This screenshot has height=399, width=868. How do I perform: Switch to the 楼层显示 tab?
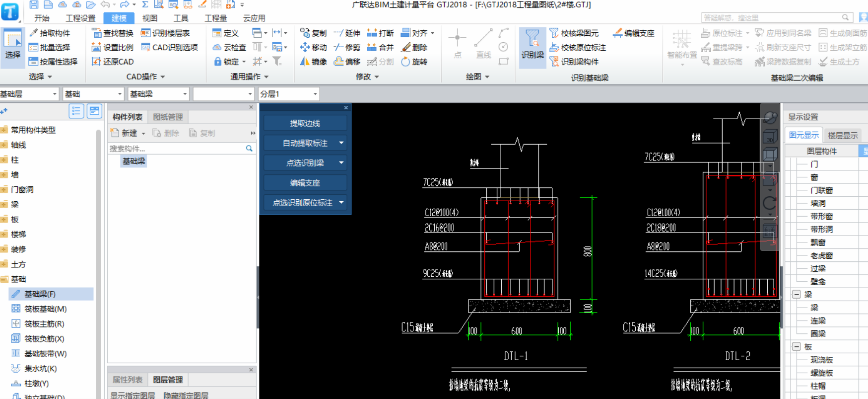[842, 136]
